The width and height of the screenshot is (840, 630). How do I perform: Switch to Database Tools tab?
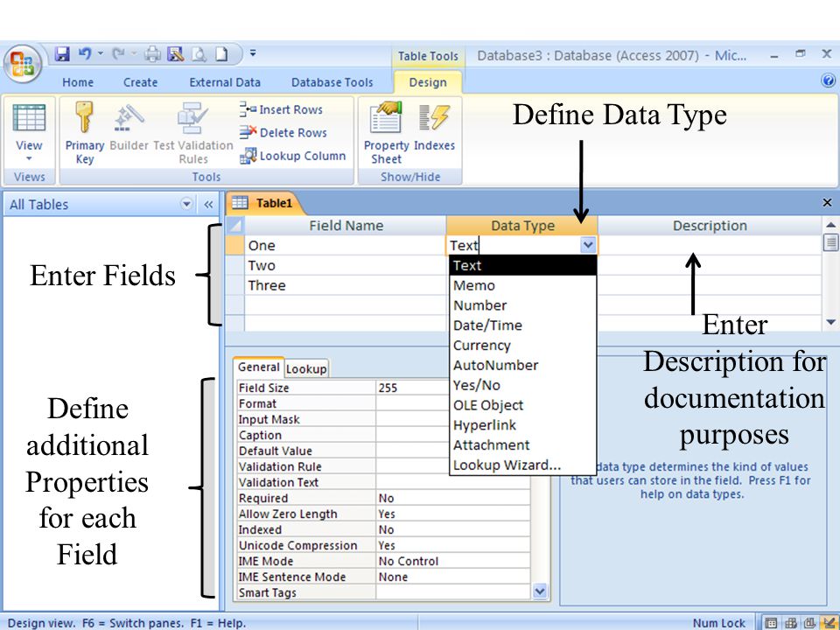coord(332,82)
